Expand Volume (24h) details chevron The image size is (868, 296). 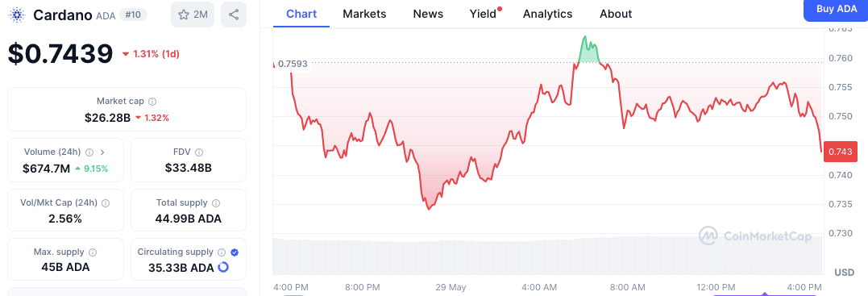point(102,152)
